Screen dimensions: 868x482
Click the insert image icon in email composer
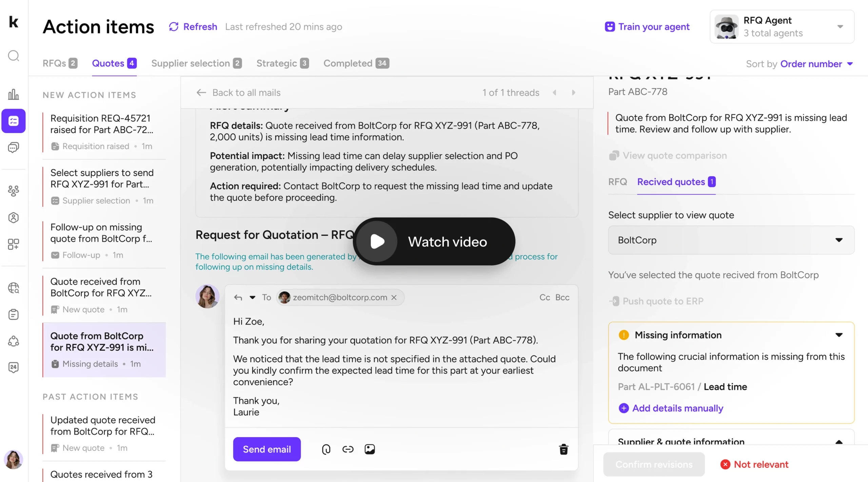coord(370,449)
